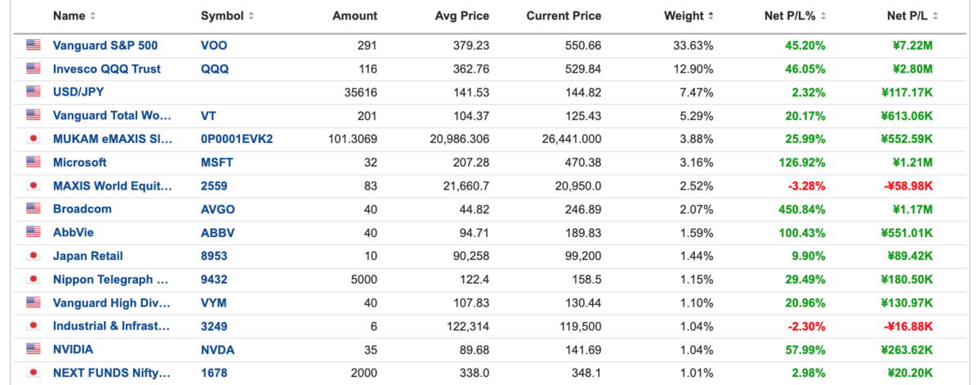Click the US flag icon next to NVIDIA
This screenshot has height=385, width=980.
(x=33, y=349)
